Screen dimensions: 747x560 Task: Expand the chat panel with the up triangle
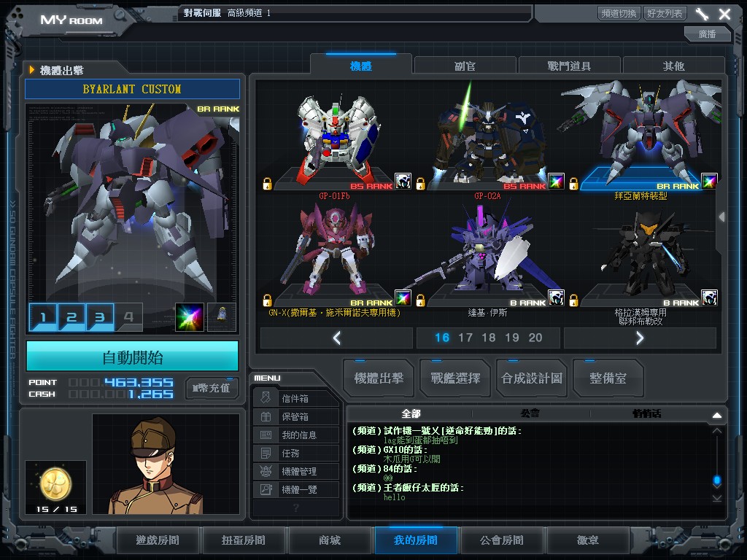[x=717, y=415]
